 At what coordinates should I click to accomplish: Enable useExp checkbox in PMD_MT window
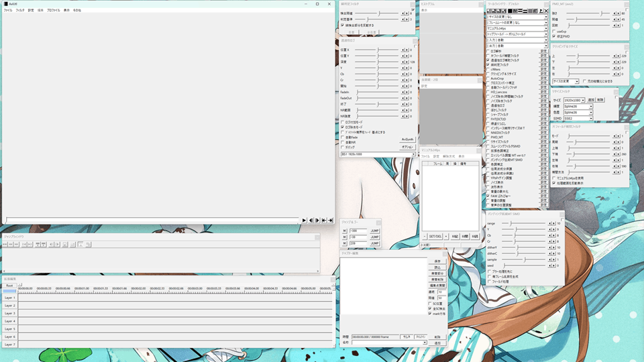coord(554,32)
